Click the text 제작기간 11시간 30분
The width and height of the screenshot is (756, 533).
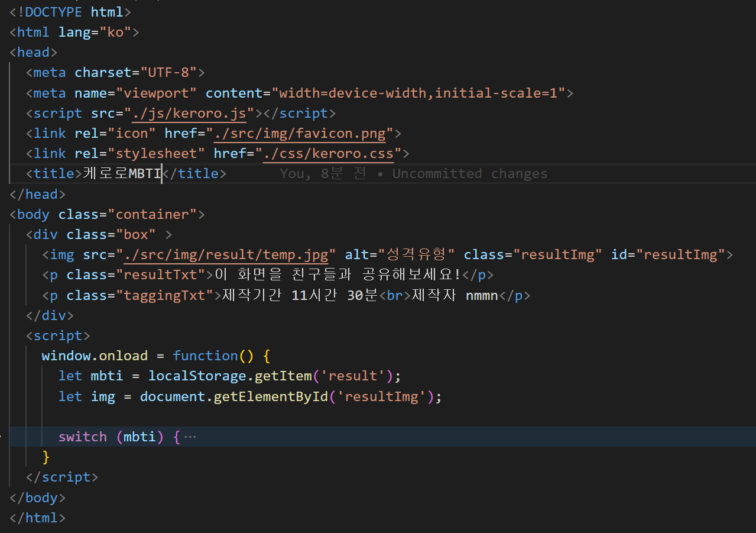point(300,295)
